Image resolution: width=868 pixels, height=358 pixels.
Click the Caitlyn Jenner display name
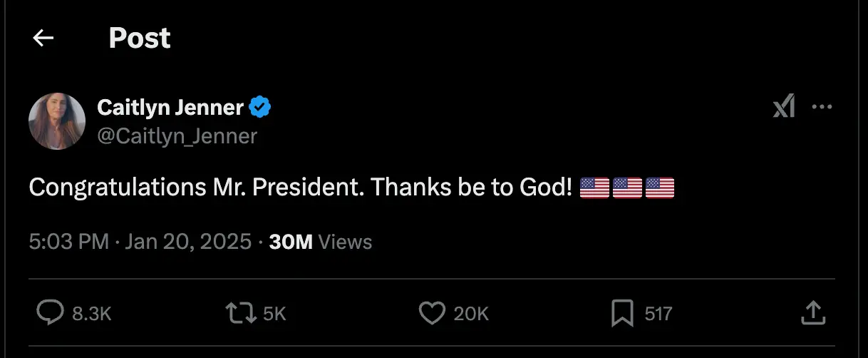(x=170, y=108)
